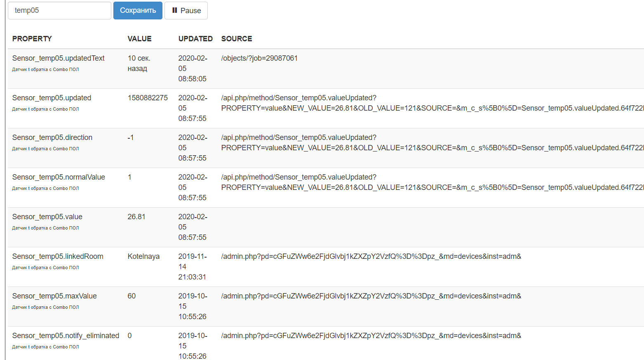Click the value '10 сек. назад'

coord(139,63)
